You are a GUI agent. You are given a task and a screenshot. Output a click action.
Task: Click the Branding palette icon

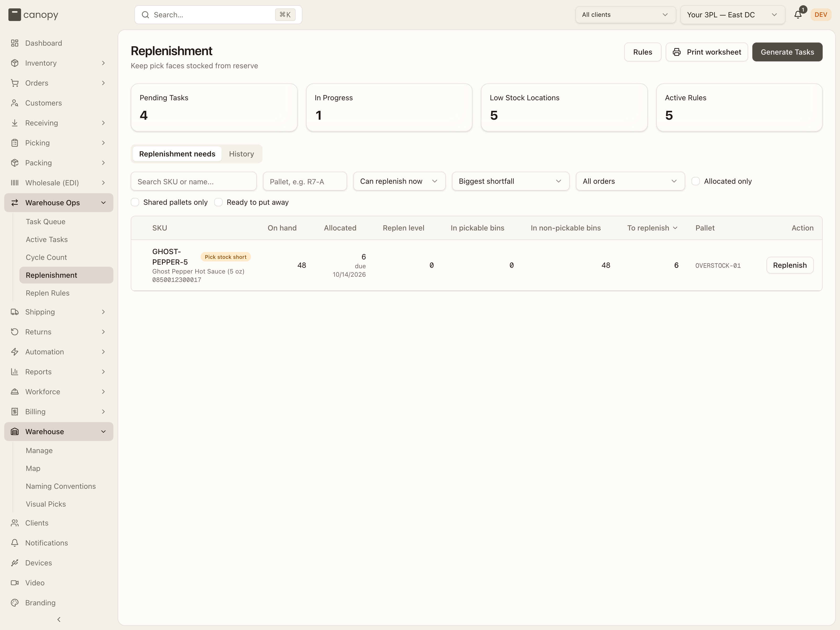click(x=14, y=603)
